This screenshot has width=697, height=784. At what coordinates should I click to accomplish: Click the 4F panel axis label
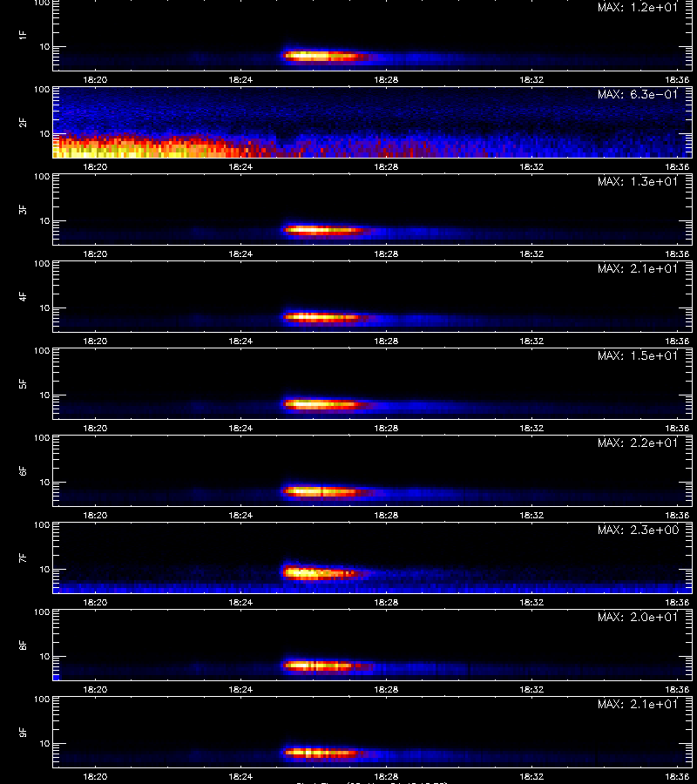click(x=23, y=296)
